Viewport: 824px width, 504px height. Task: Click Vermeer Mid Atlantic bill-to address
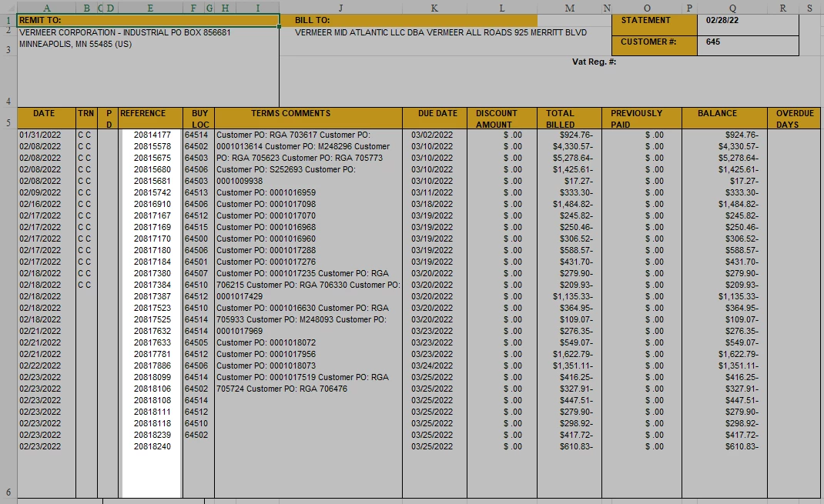coord(440,32)
